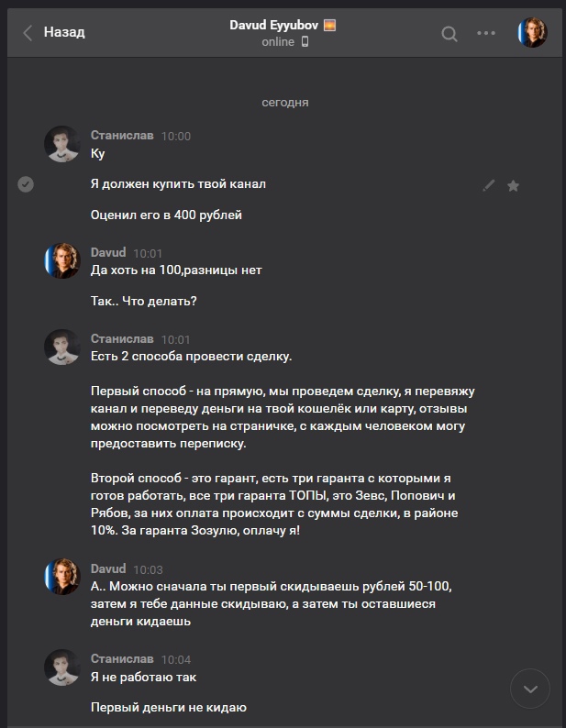Click Станислав's avatar at 10:00 message

(x=62, y=144)
